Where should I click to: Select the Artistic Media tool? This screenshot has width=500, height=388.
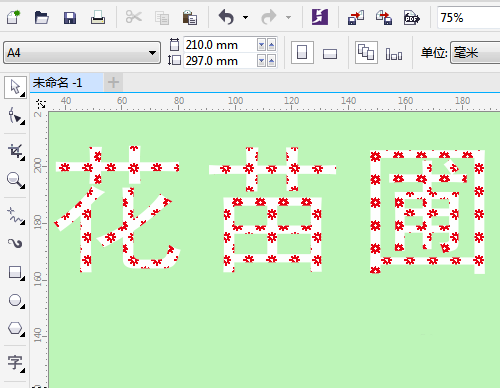[x=15, y=244]
